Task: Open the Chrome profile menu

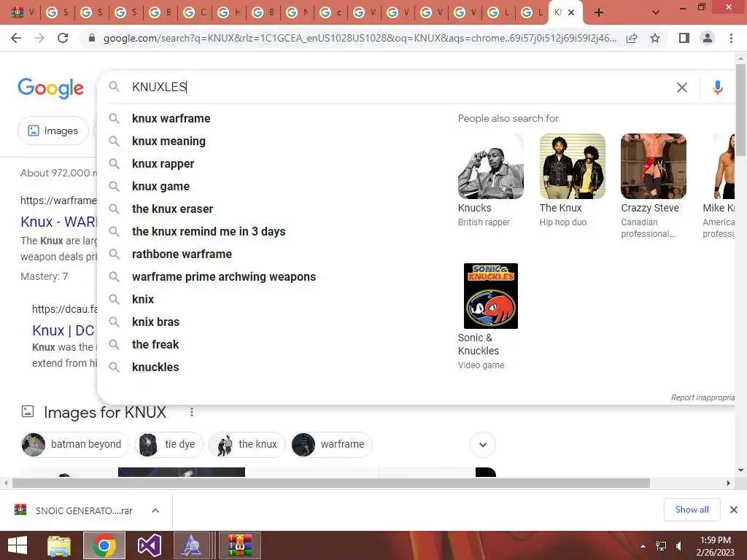Action: tap(708, 38)
